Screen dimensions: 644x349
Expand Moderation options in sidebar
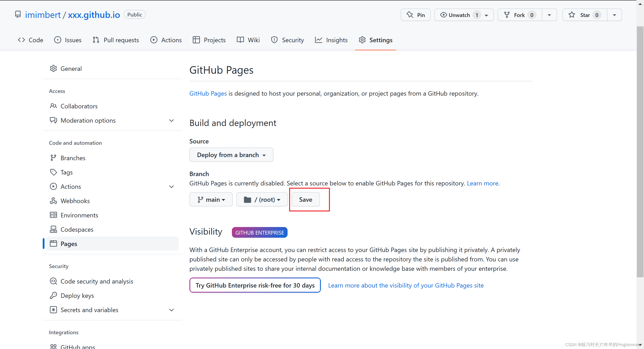171,120
